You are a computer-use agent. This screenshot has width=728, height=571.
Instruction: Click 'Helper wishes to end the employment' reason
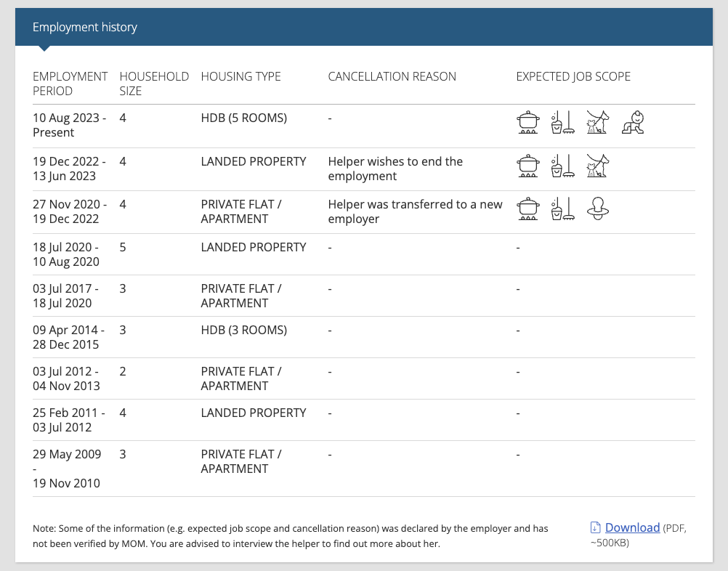pos(395,169)
